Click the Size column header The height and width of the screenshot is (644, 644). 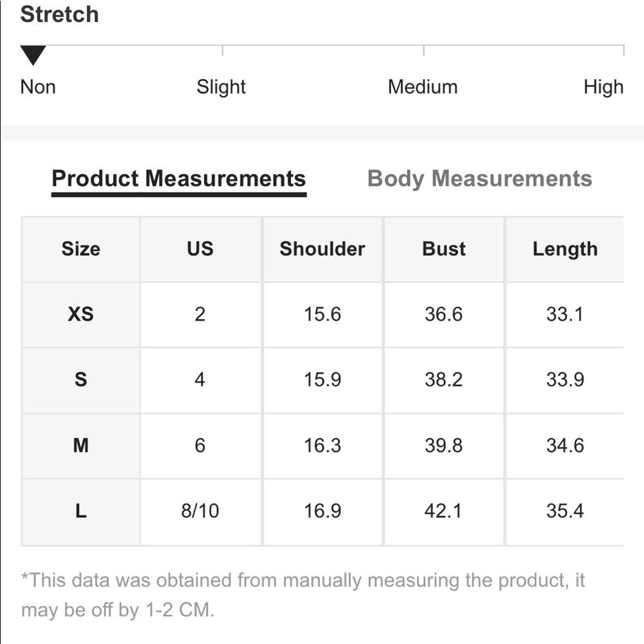[80, 249]
